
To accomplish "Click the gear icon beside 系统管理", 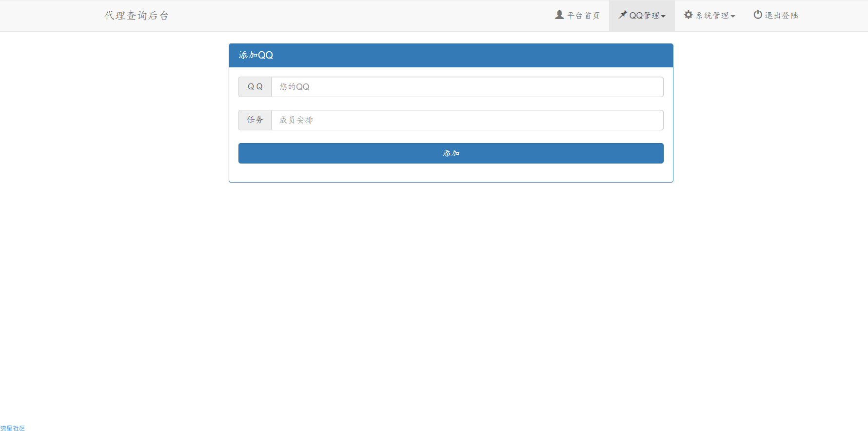I will [x=689, y=15].
